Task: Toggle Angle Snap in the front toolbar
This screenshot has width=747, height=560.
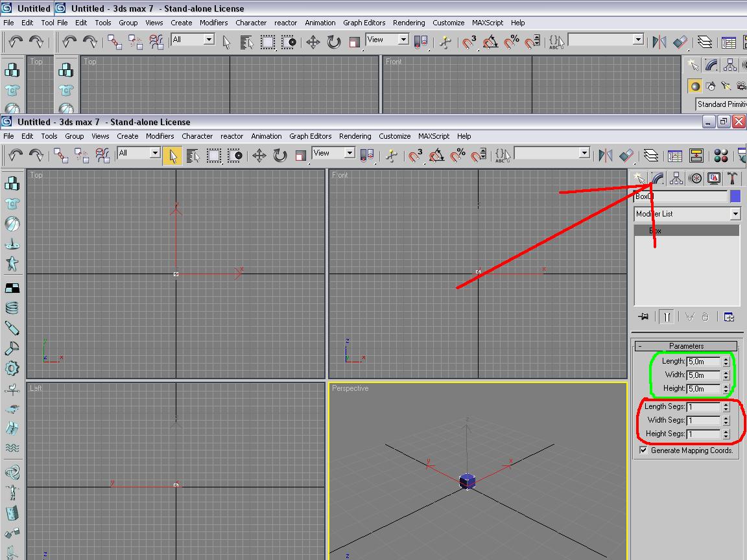Action: click(x=436, y=156)
